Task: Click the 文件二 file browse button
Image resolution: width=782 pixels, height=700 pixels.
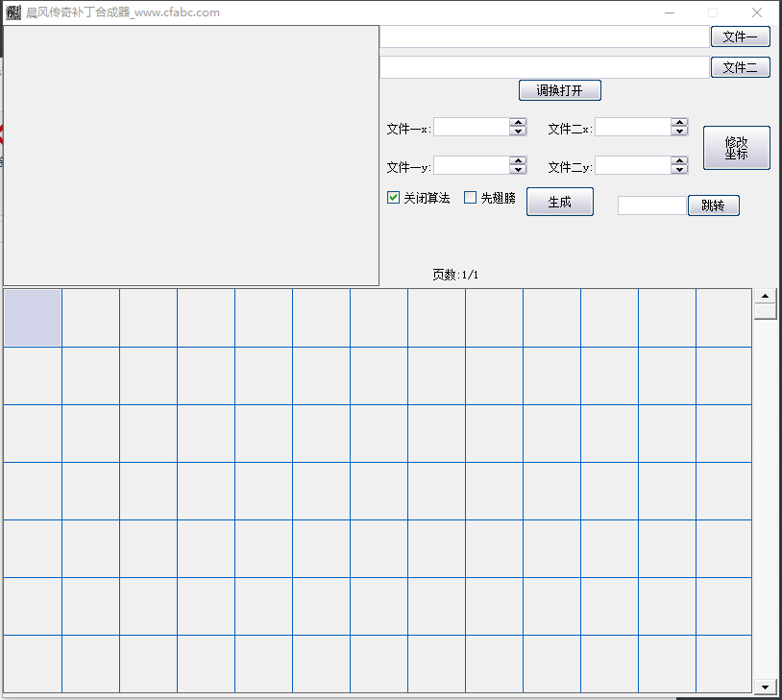Action: click(x=740, y=67)
